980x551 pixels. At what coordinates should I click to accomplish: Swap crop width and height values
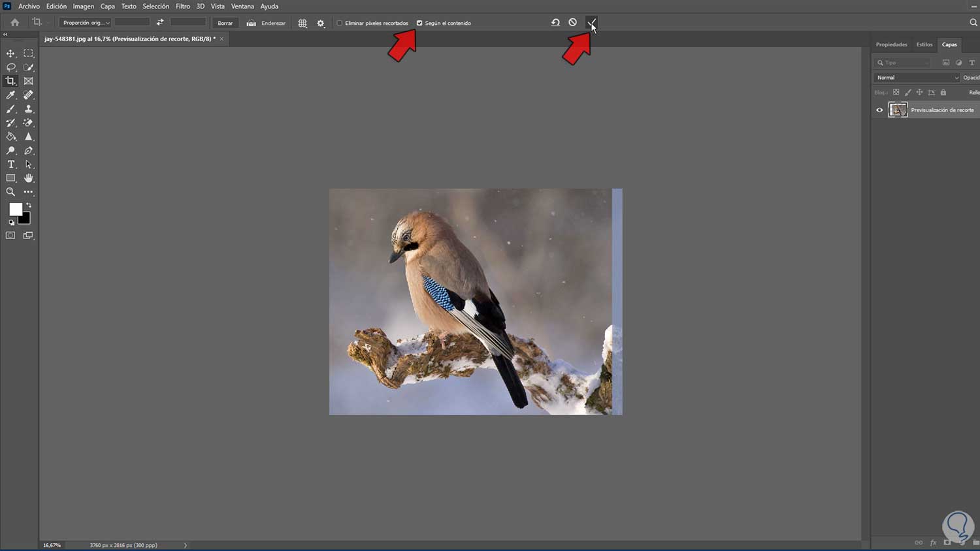click(160, 23)
